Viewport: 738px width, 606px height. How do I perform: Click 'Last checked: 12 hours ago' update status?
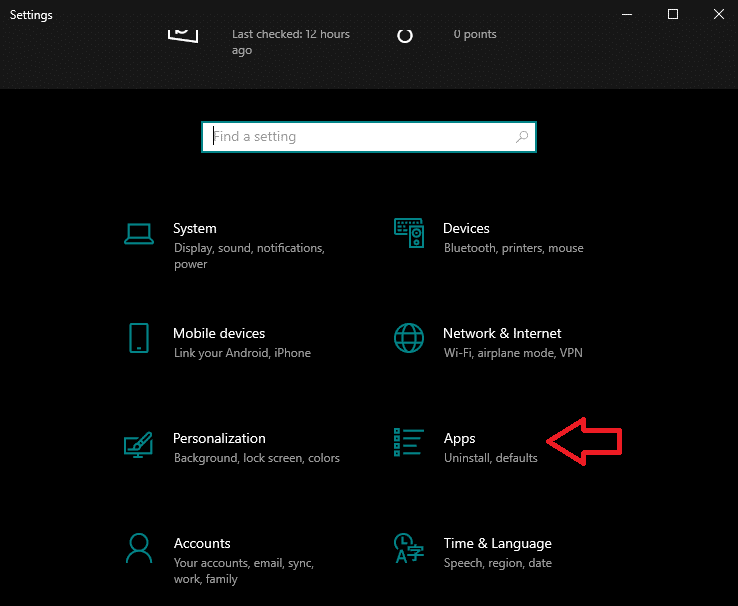click(290, 42)
